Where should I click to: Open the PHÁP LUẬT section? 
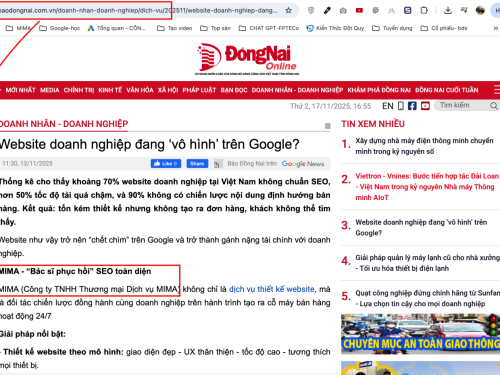[x=199, y=90]
